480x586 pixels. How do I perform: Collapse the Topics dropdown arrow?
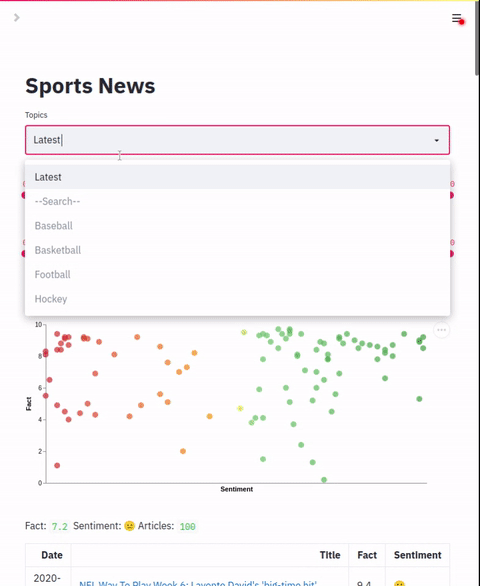[436, 140]
